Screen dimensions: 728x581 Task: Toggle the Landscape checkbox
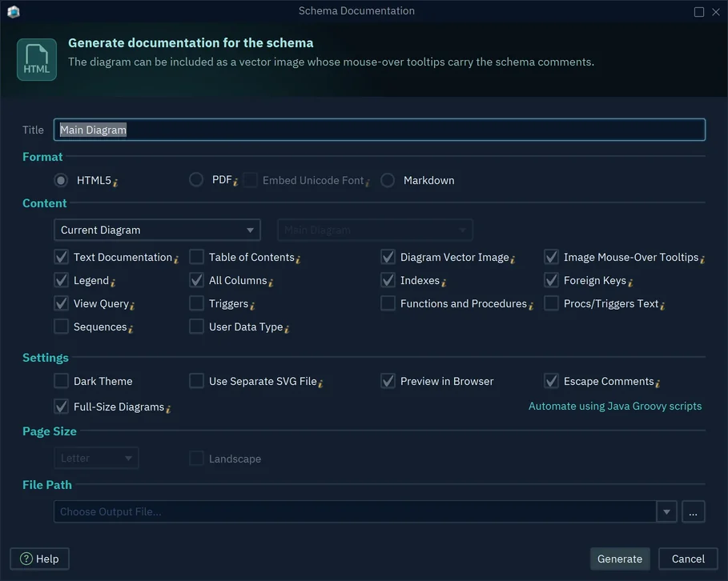[x=196, y=459]
